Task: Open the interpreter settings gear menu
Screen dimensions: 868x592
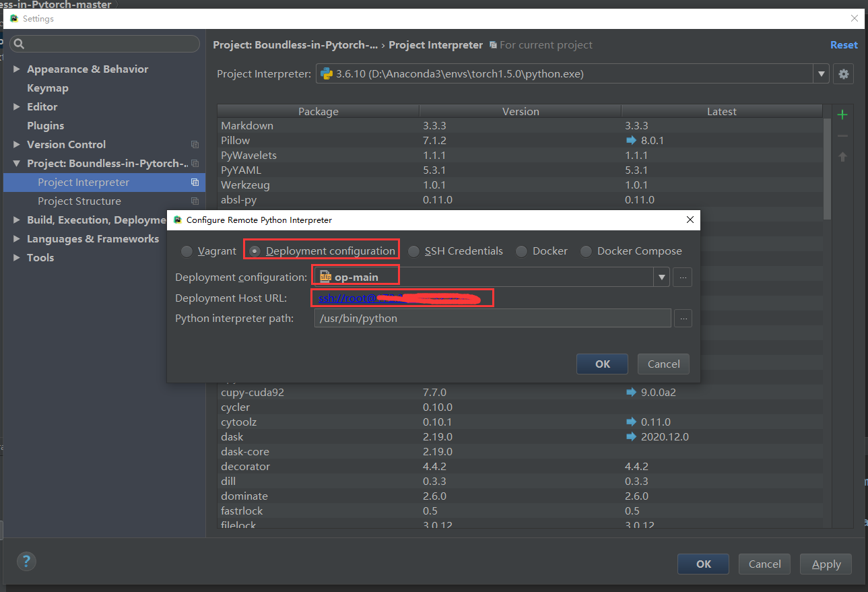Action: (x=843, y=73)
